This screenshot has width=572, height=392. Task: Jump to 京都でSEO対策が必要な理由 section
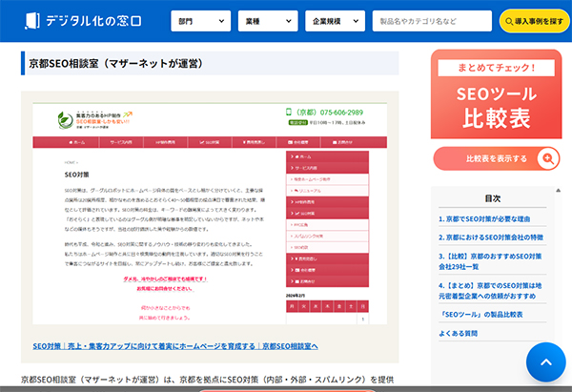[492, 219]
